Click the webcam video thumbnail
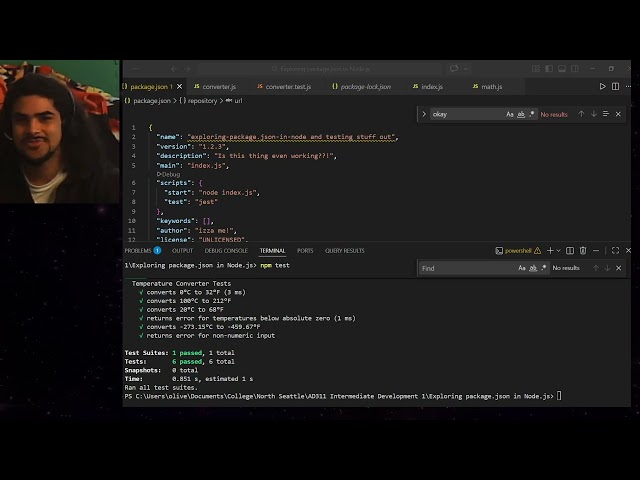This screenshot has height=480, width=640. 60,131
